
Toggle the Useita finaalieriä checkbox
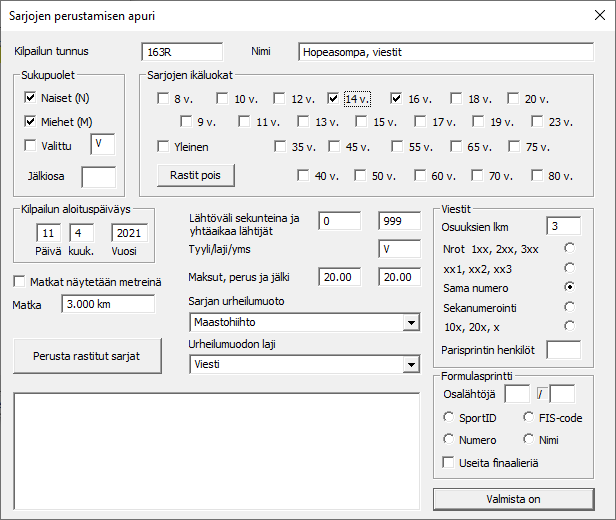pos(449,462)
